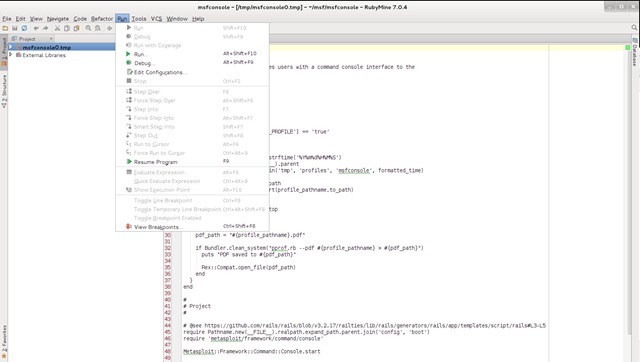Choose Resume Program

192,162
